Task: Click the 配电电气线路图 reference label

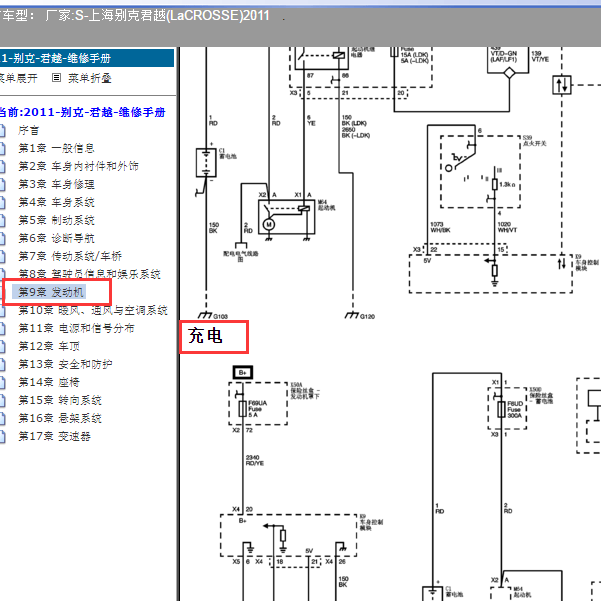Action: click(241, 256)
